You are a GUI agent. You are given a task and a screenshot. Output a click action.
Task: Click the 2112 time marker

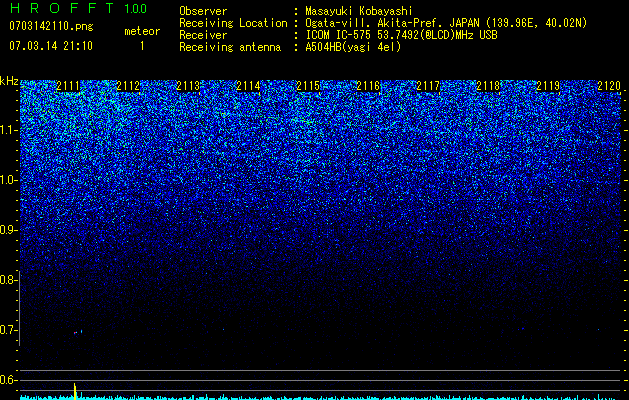[128, 86]
